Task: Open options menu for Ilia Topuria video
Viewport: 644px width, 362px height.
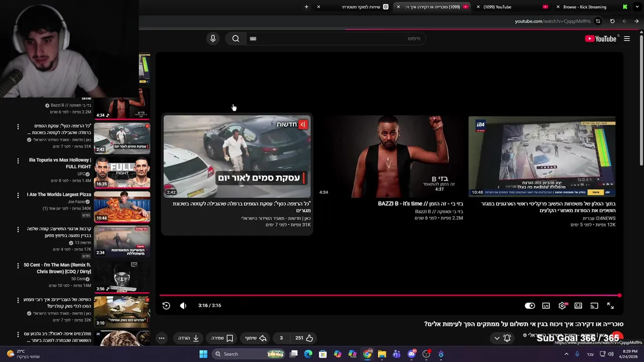Action: coord(18,161)
